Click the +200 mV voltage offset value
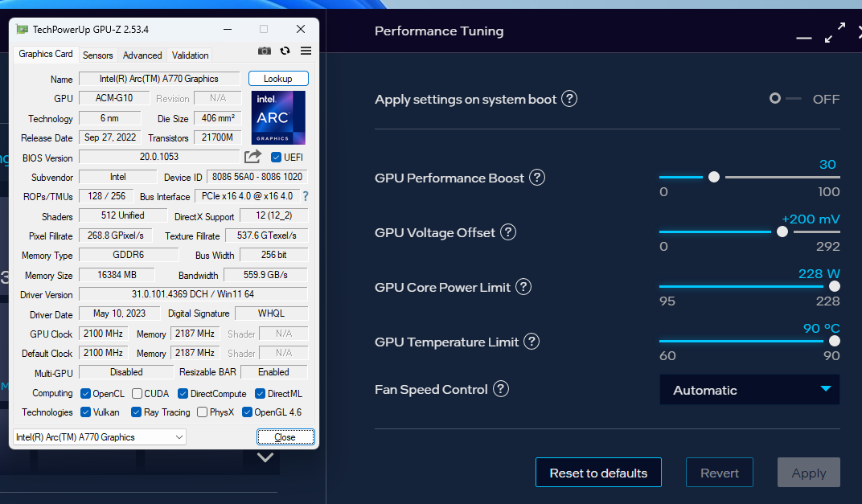Viewport: 862px width, 504px height. click(811, 219)
